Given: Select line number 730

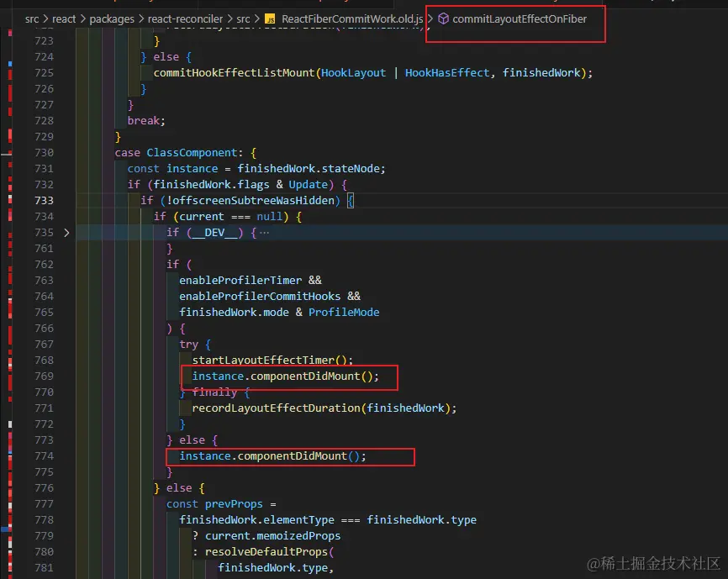Looking at the screenshot, I should click(44, 153).
